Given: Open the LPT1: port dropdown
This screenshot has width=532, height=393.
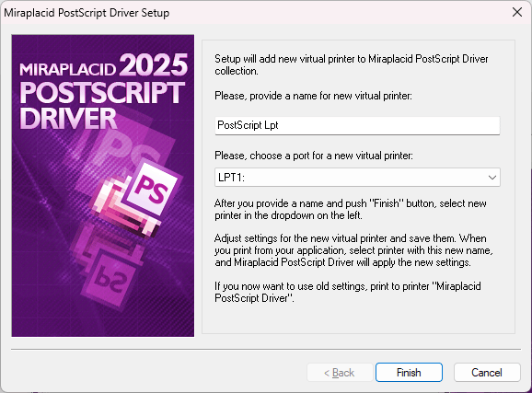Looking at the screenshot, I should point(357,177).
